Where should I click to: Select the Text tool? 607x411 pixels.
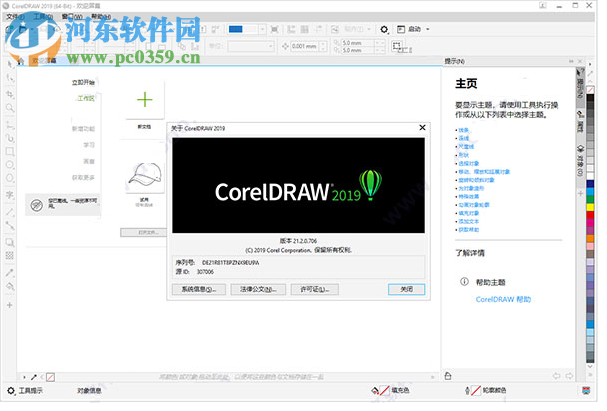10,195
